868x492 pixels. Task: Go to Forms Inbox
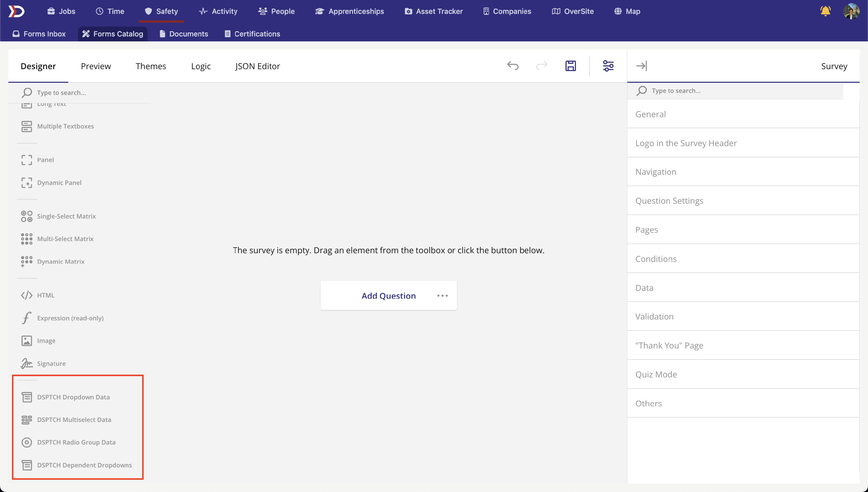[x=39, y=34]
